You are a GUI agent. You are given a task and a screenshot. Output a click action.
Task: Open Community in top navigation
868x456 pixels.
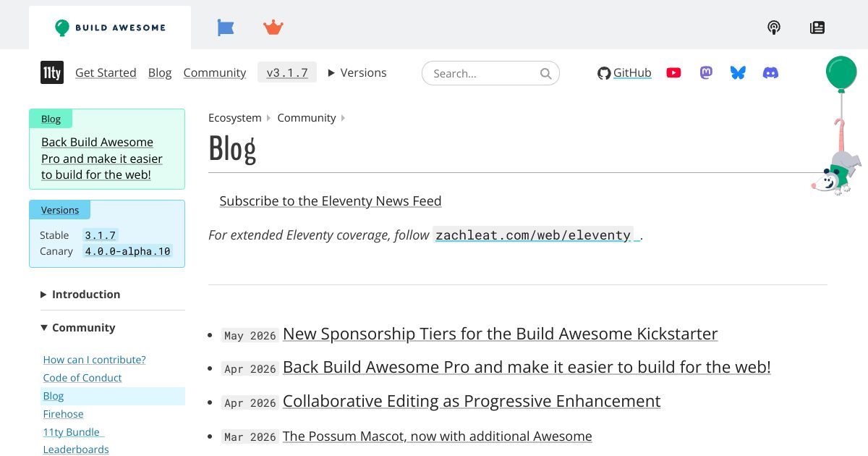[215, 72]
